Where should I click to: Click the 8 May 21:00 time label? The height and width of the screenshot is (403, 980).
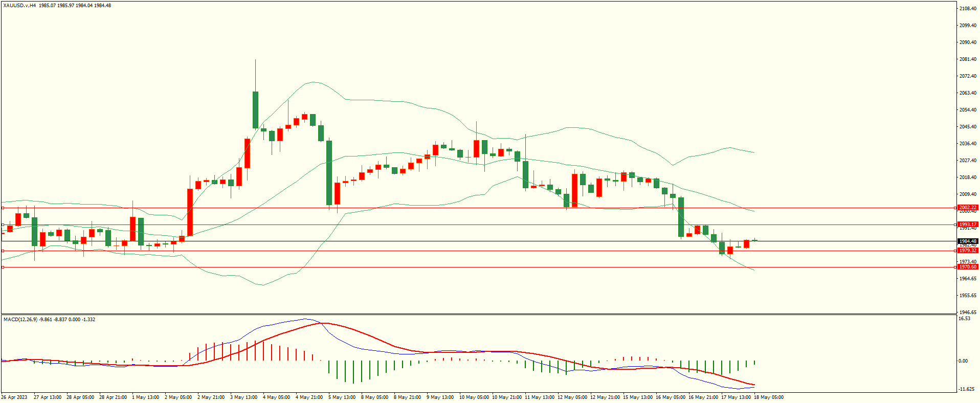coord(408,397)
